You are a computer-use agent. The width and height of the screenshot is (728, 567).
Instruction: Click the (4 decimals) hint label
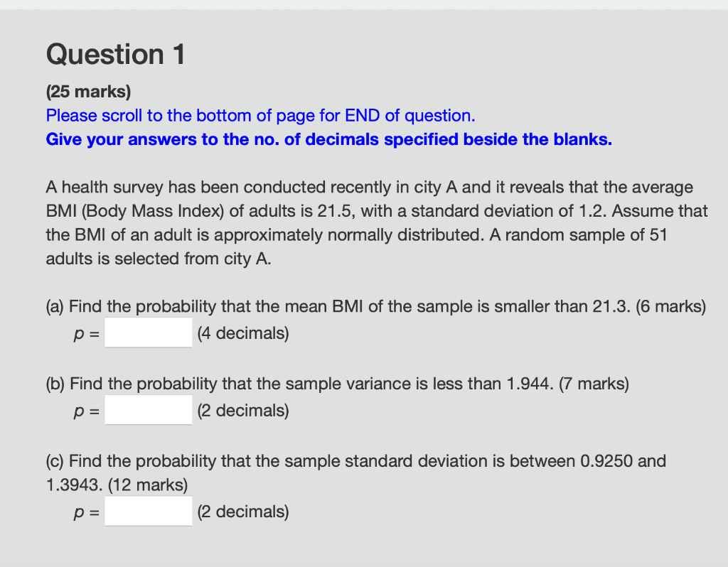[x=243, y=333]
